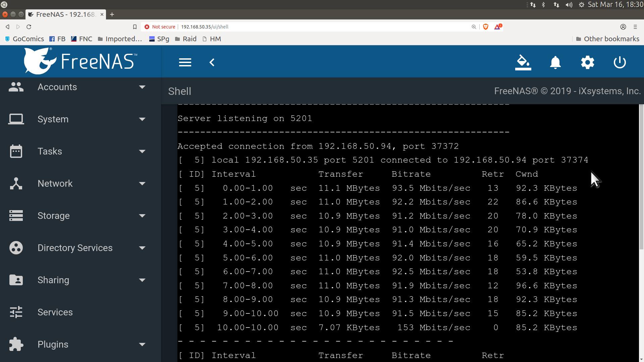
Task: Click the Tasks calendar icon
Action: click(x=16, y=151)
